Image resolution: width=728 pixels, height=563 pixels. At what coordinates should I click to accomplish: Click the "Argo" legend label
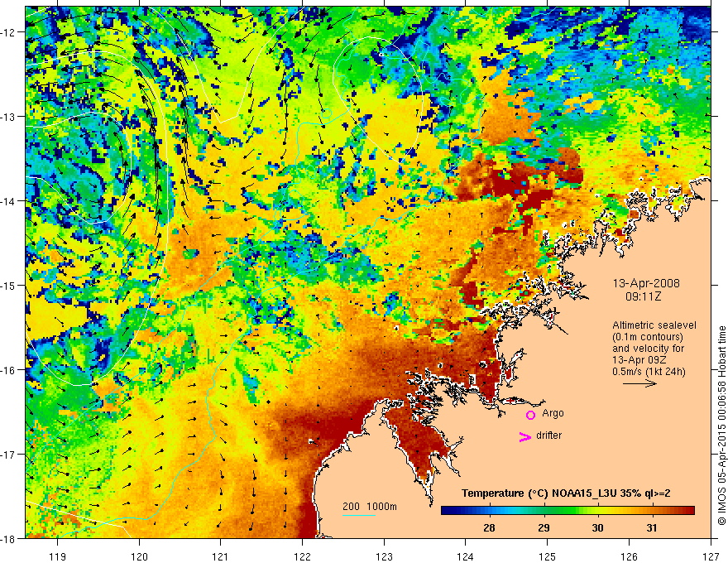click(553, 413)
